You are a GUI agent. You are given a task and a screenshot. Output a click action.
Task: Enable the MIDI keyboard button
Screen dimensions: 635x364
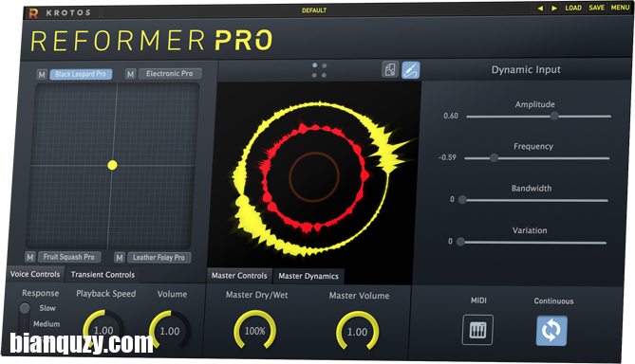(477, 330)
